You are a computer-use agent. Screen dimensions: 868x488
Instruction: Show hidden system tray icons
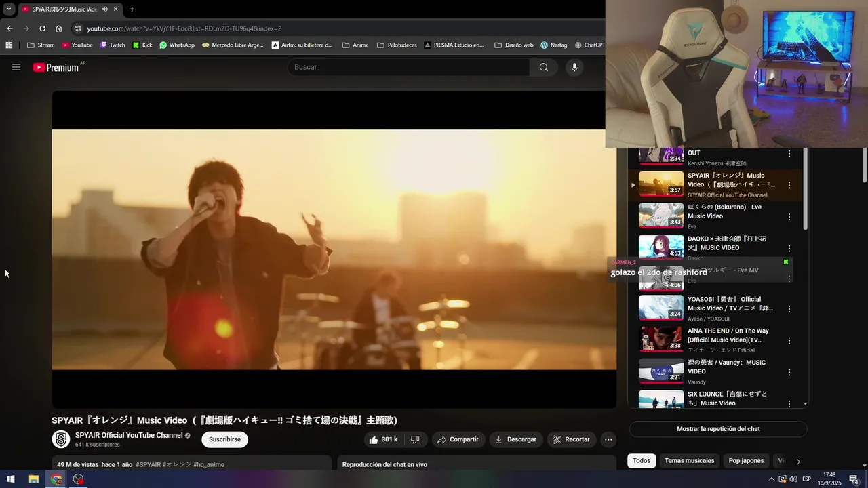coord(771,479)
